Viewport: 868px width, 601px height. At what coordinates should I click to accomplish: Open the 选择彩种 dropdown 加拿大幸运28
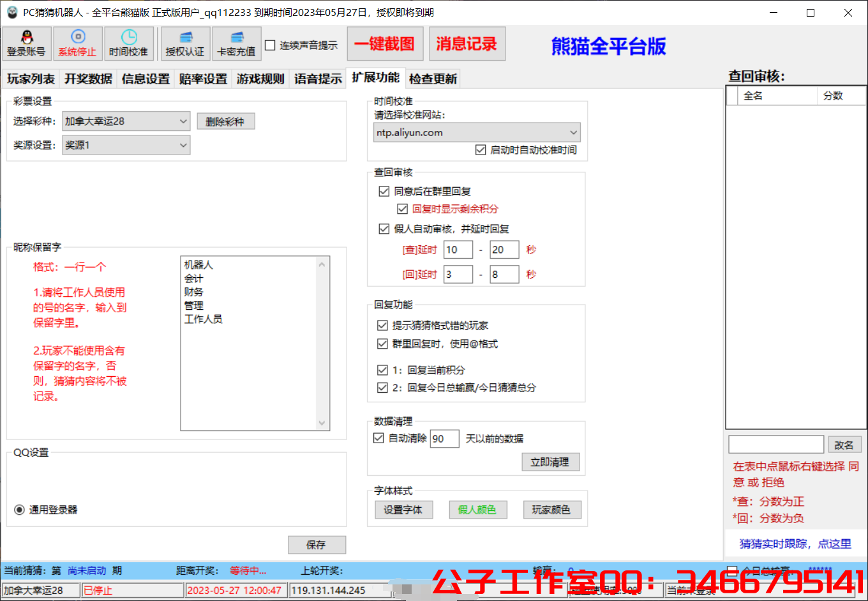pyautogui.click(x=126, y=121)
